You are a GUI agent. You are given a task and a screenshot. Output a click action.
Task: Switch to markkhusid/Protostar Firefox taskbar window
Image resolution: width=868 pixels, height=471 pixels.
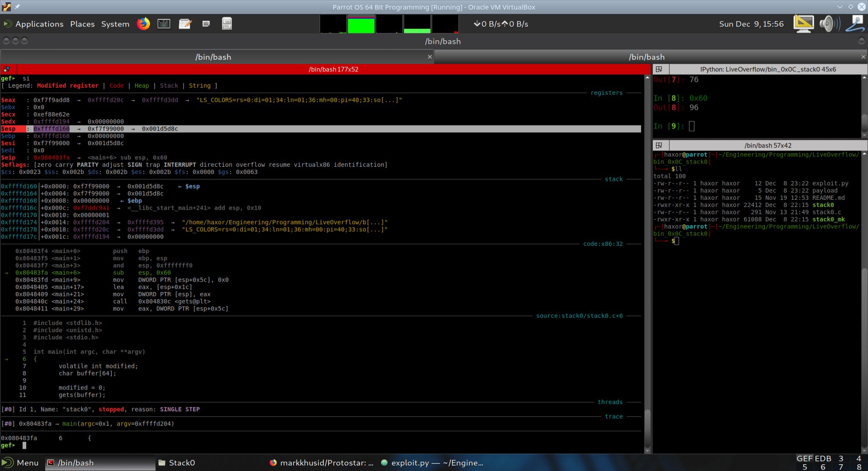[x=321, y=462]
